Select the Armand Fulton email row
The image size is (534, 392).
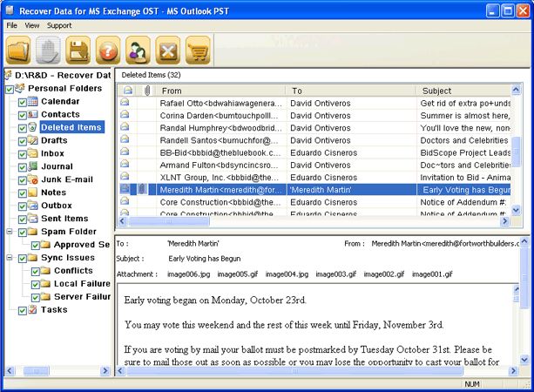314,165
